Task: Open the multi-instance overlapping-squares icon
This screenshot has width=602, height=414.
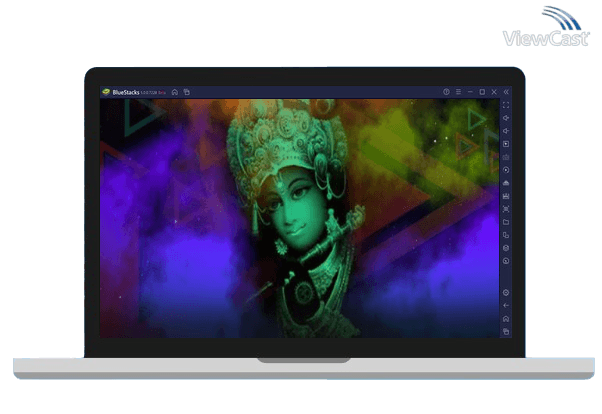Action: [506, 235]
